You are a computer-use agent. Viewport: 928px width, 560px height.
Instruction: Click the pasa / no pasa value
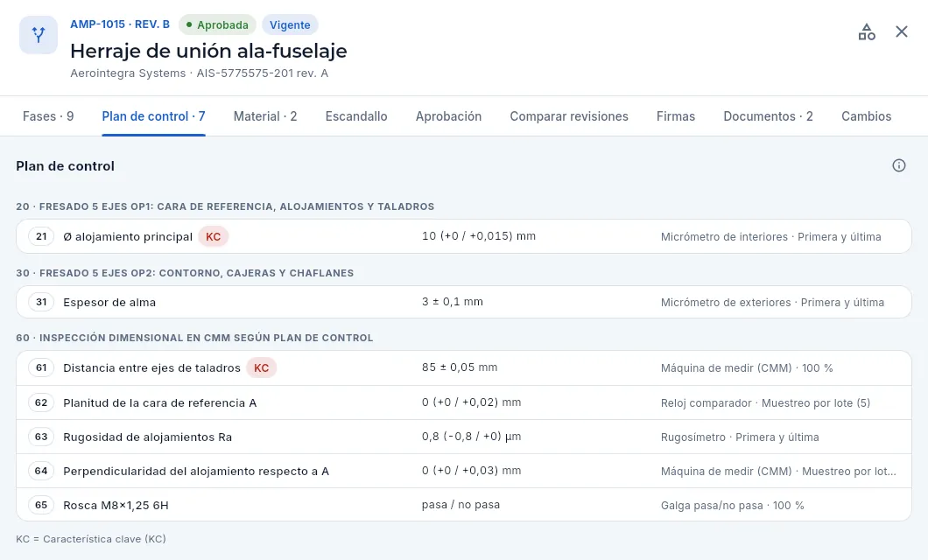(x=461, y=504)
